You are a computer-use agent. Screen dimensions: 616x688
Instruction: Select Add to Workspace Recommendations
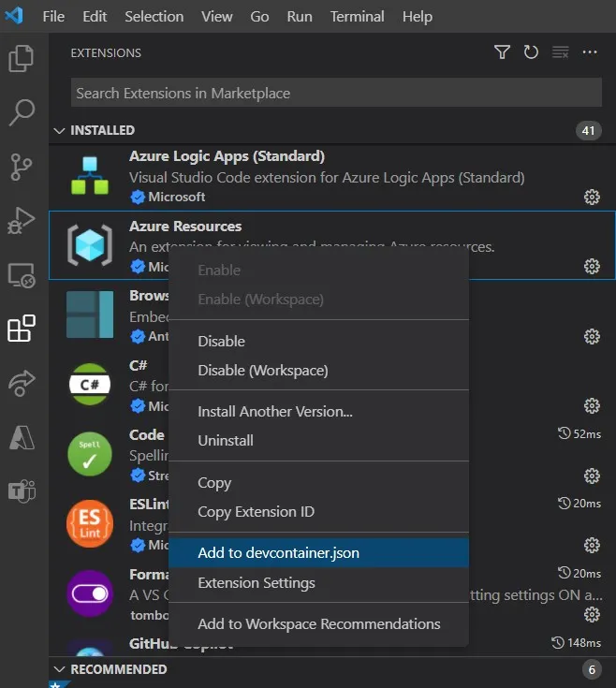coord(318,624)
